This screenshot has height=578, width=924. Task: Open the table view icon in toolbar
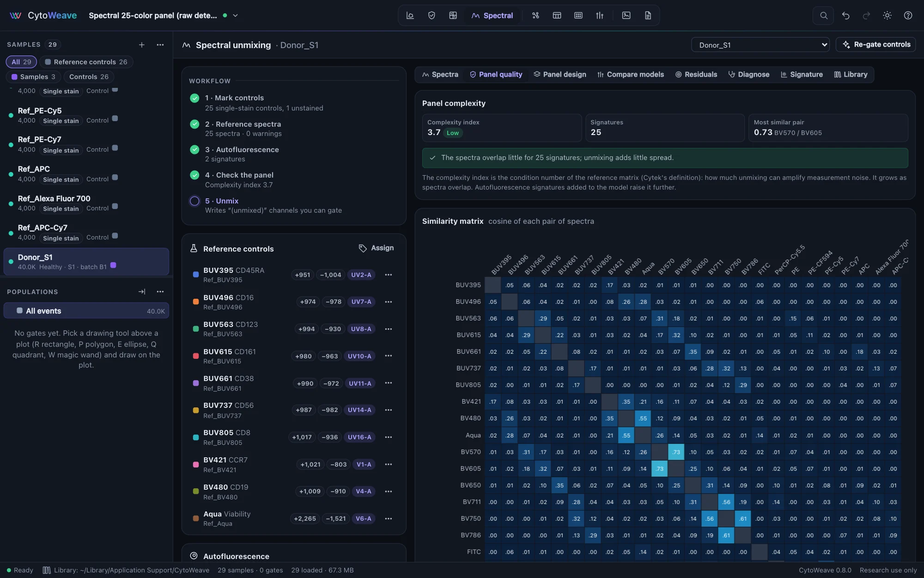[x=557, y=15]
